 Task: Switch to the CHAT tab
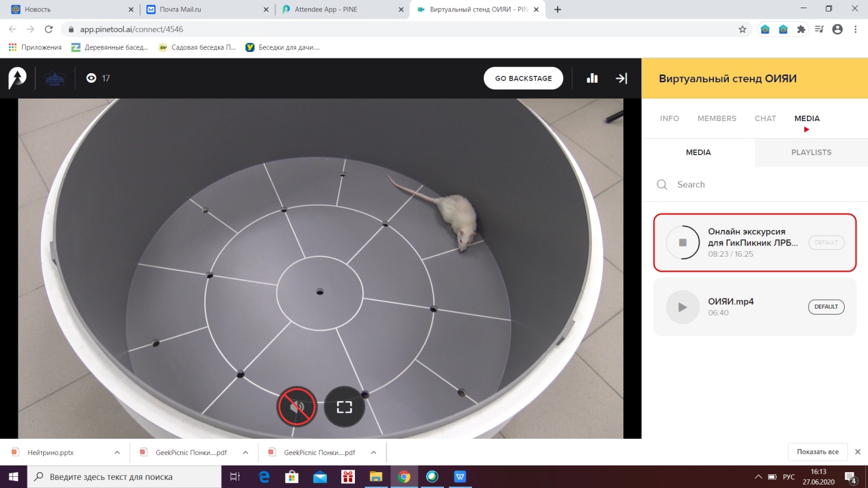765,118
